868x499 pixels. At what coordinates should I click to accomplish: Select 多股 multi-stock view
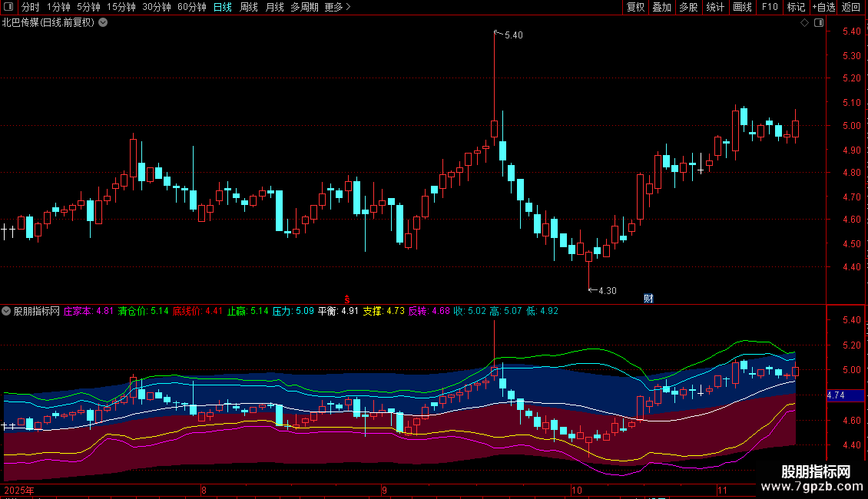click(688, 8)
